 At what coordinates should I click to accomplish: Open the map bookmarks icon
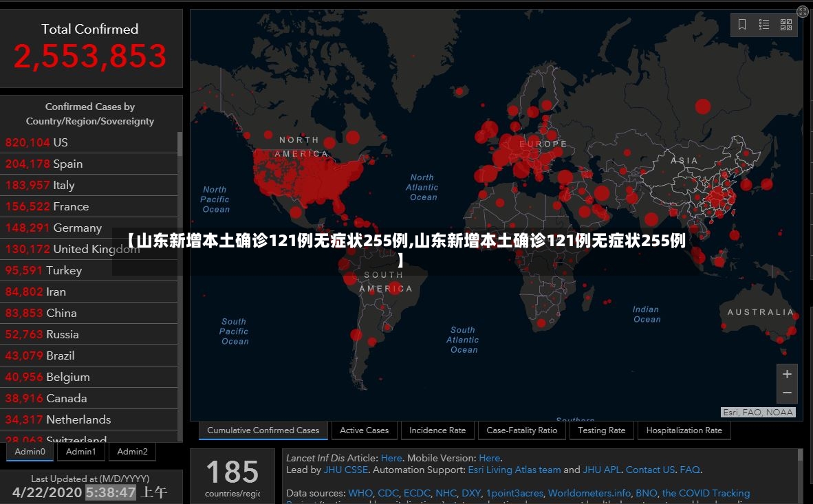click(742, 24)
